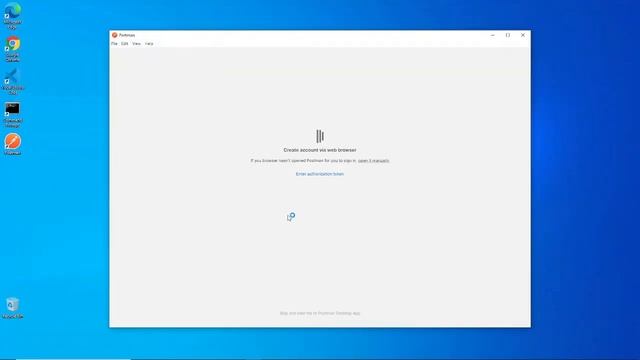This screenshot has height=360, width=640.
Task: Click the 'Enter authorization token' link
Action: point(320,174)
